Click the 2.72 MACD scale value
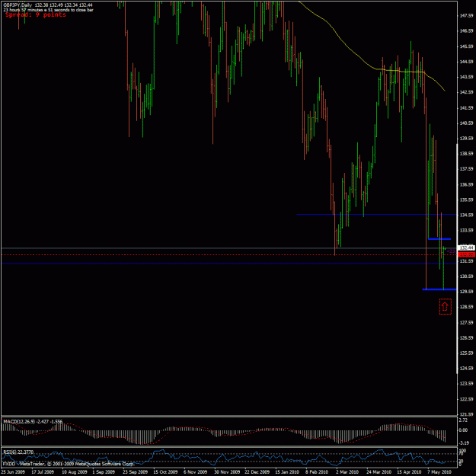The image size is (476, 476). pyautogui.click(x=464, y=420)
